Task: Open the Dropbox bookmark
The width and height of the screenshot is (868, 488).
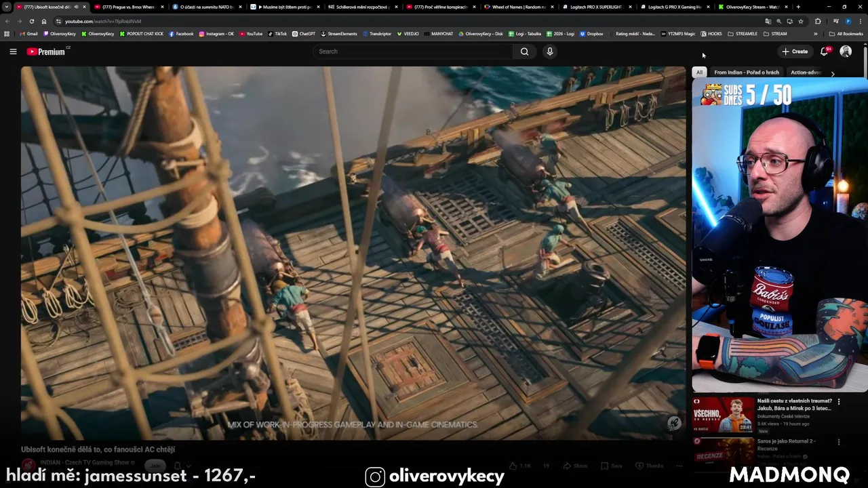Action: [x=591, y=33]
